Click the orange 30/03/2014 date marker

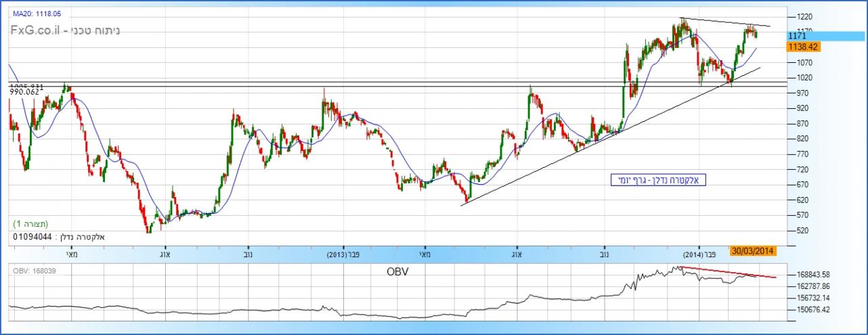point(753,250)
